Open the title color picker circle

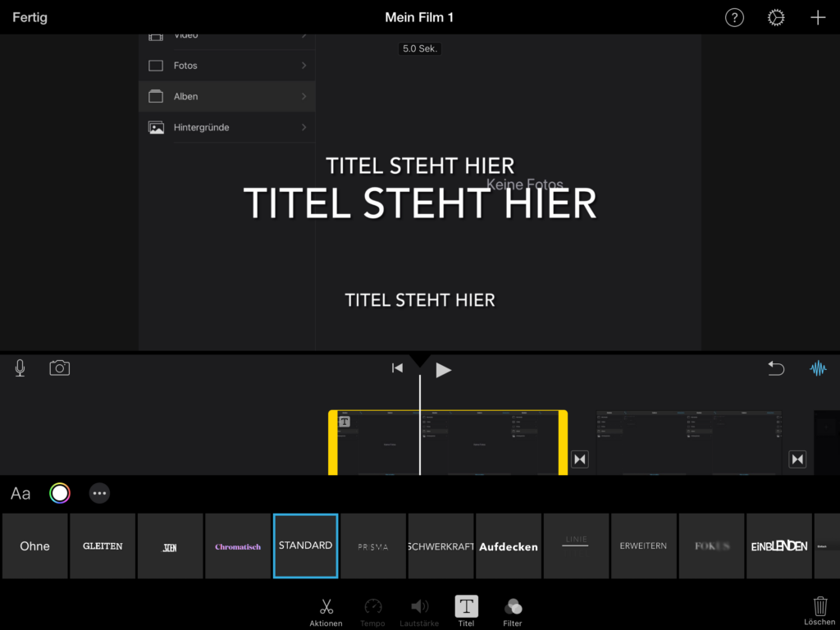(x=60, y=493)
